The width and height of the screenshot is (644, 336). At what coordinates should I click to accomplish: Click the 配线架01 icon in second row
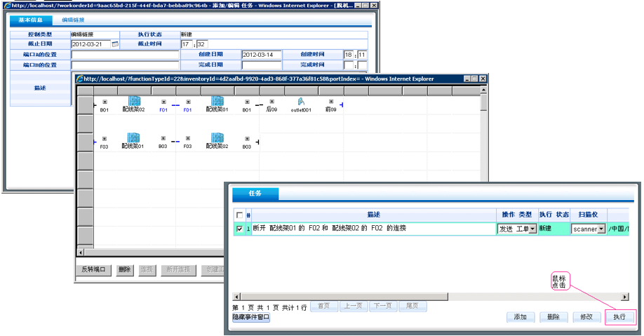coord(133,139)
